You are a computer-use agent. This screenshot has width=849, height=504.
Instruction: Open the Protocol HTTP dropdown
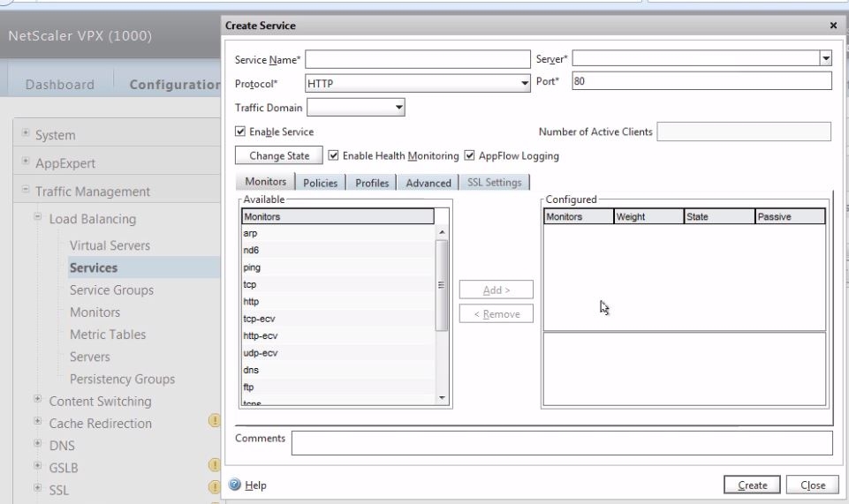(x=524, y=83)
